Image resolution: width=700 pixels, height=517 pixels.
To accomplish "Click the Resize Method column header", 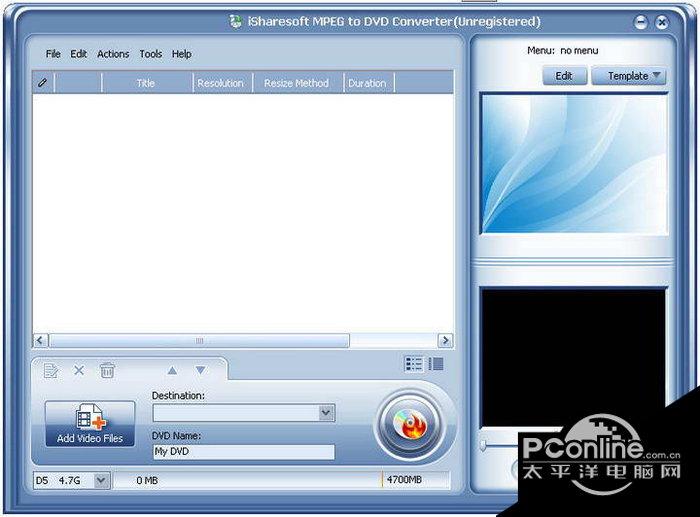I will pos(297,83).
